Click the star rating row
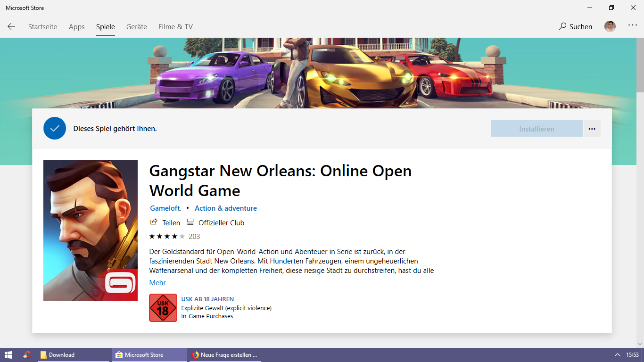Screen dimensions: 644x362 pos(167,236)
